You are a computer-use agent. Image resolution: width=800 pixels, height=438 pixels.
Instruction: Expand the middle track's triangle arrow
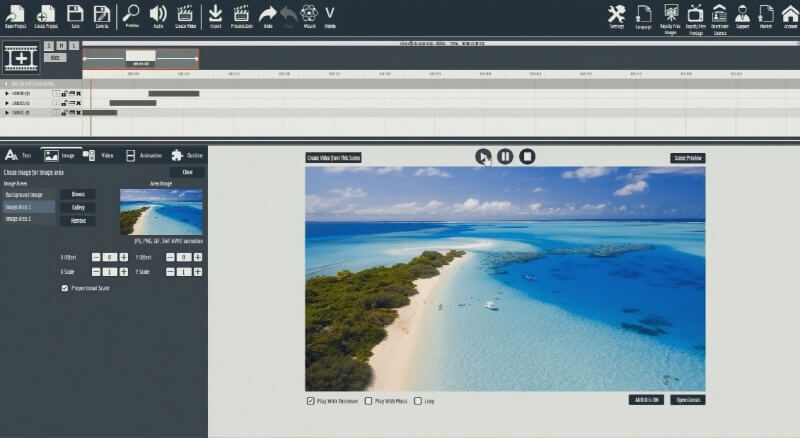click(x=7, y=103)
